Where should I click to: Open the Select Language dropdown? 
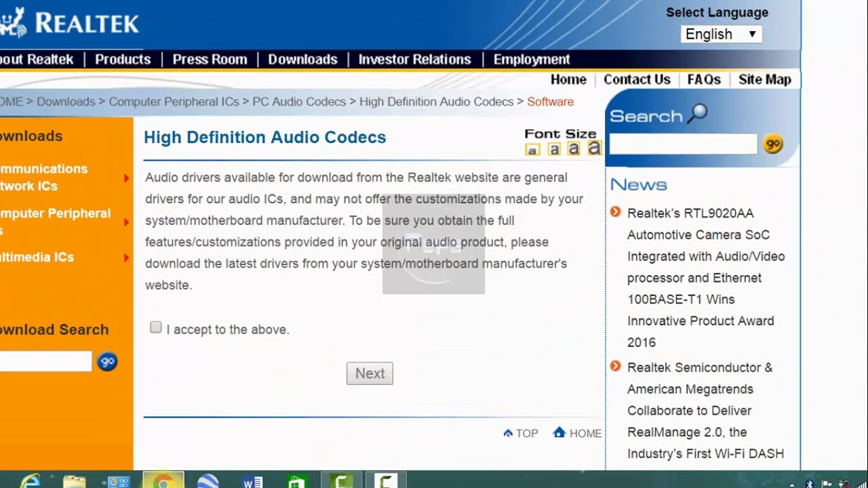[721, 35]
